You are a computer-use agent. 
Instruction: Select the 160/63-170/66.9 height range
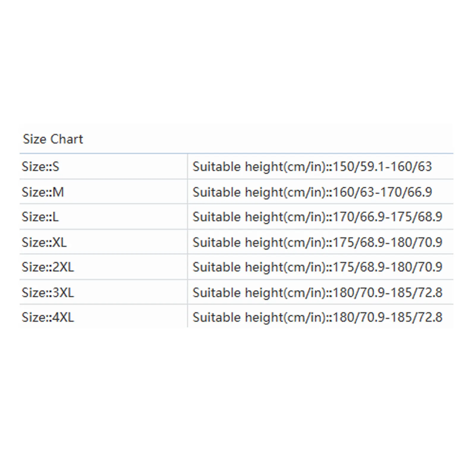point(382,192)
